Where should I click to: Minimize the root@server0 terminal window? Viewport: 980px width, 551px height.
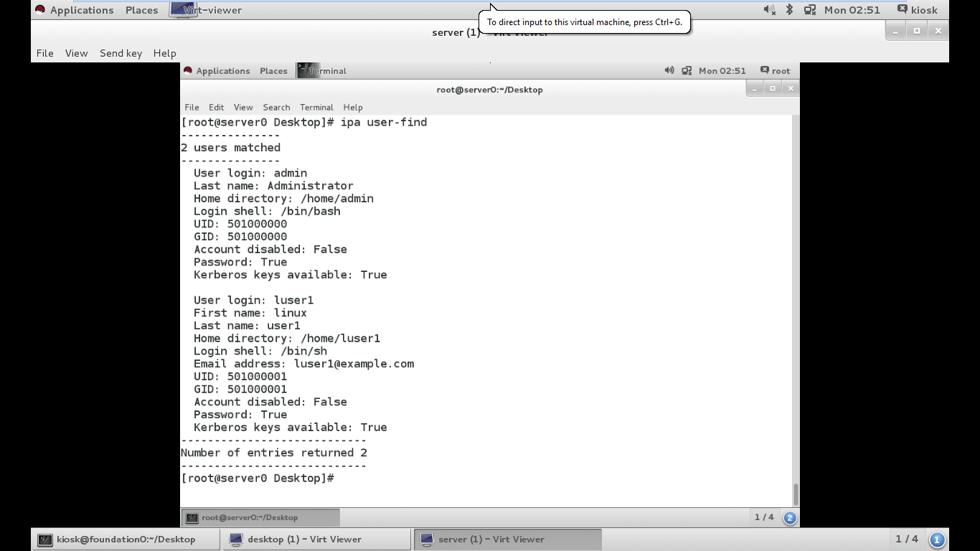pyautogui.click(x=755, y=88)
